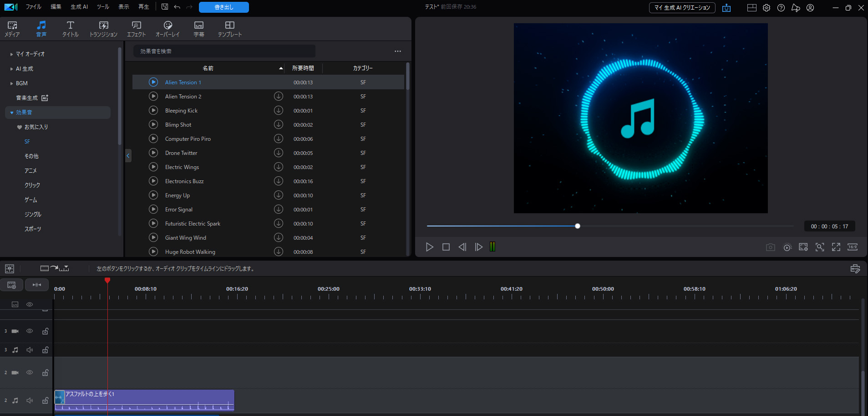Expand the BGM section in the sidebar

tap(11, 83)
